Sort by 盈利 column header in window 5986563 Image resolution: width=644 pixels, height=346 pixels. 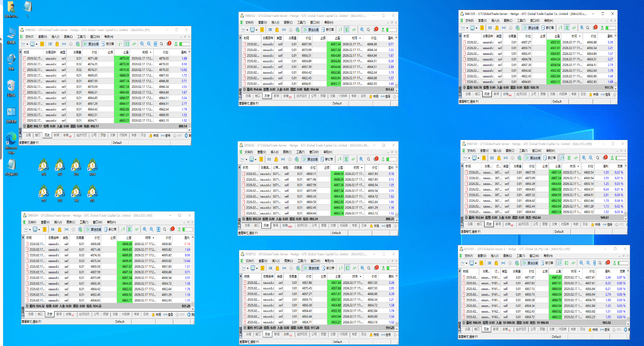coord(184,52)
